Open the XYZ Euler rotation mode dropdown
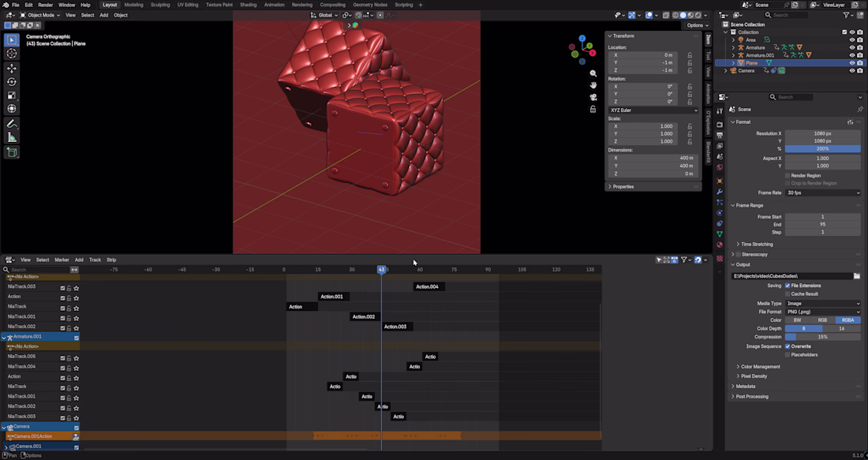This screenshot has width=868, height=460. point(653,110)
